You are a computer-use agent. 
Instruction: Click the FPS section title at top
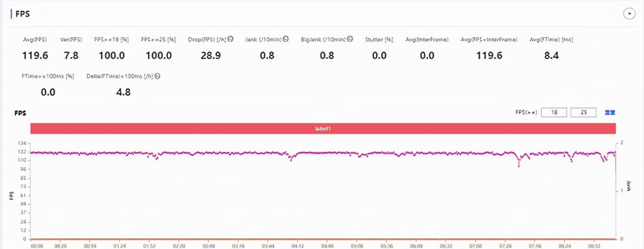click(22, 14)
